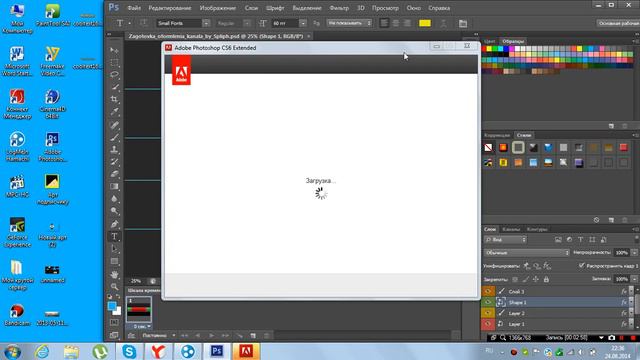Select right text alignment
This screenshot has height=360, width=640.
pos(407,23)
